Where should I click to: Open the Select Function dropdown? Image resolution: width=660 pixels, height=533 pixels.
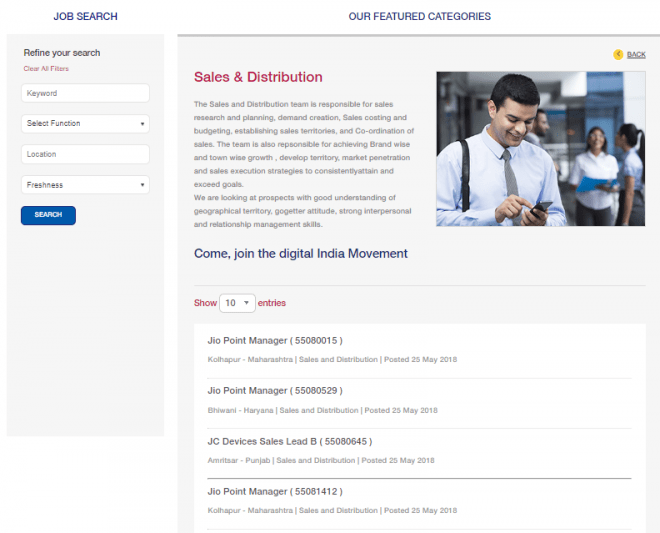tap(85, 123)
